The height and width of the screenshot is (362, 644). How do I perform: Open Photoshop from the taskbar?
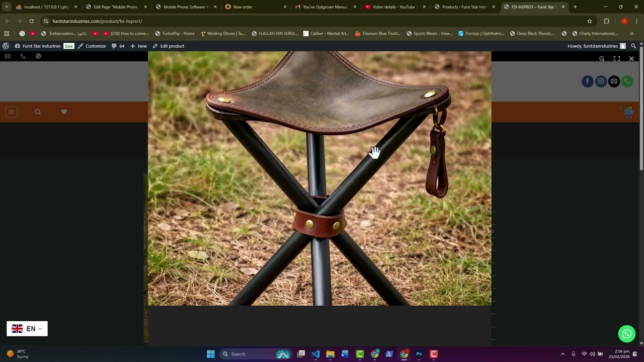coord(419,354)
